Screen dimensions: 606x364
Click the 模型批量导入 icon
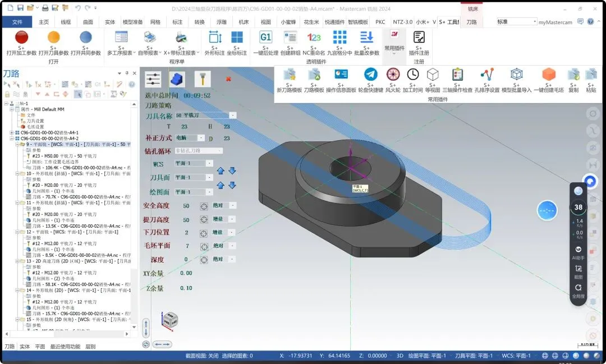[516, 74]
